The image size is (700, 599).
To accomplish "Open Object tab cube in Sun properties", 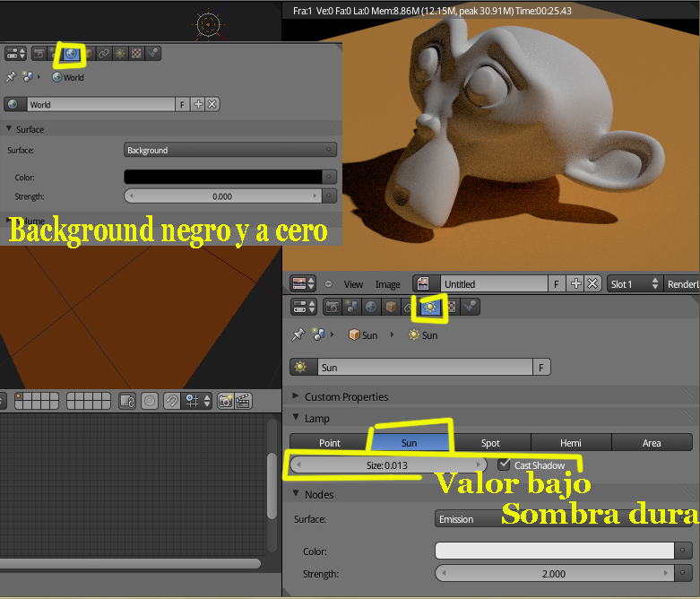I will click(391, 307).
